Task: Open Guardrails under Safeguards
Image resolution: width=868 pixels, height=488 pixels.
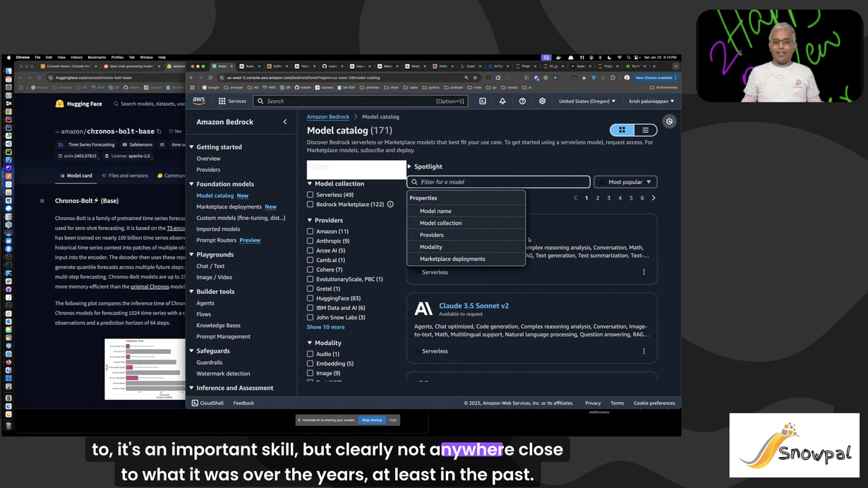Action: point(209,362)
